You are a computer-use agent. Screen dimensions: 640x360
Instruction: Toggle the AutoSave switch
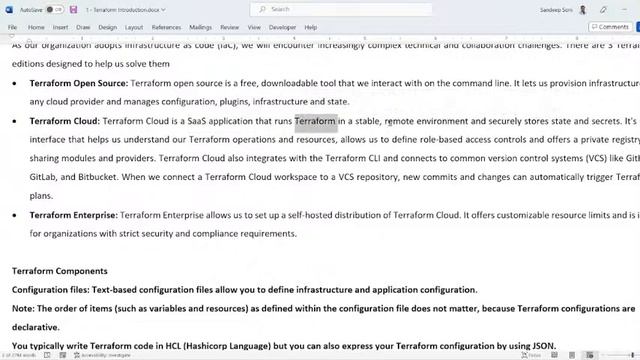[55, 9]
